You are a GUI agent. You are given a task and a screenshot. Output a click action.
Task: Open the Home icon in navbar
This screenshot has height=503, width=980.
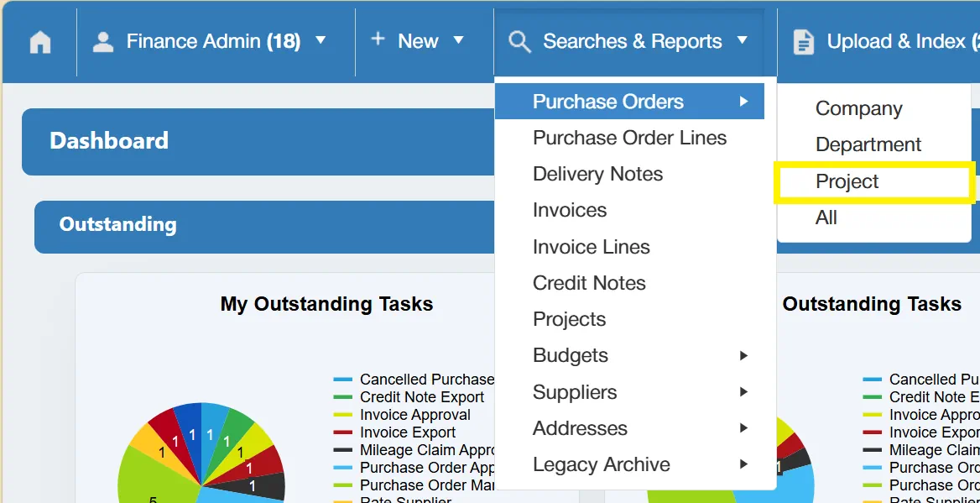click(x=40, y=42)
